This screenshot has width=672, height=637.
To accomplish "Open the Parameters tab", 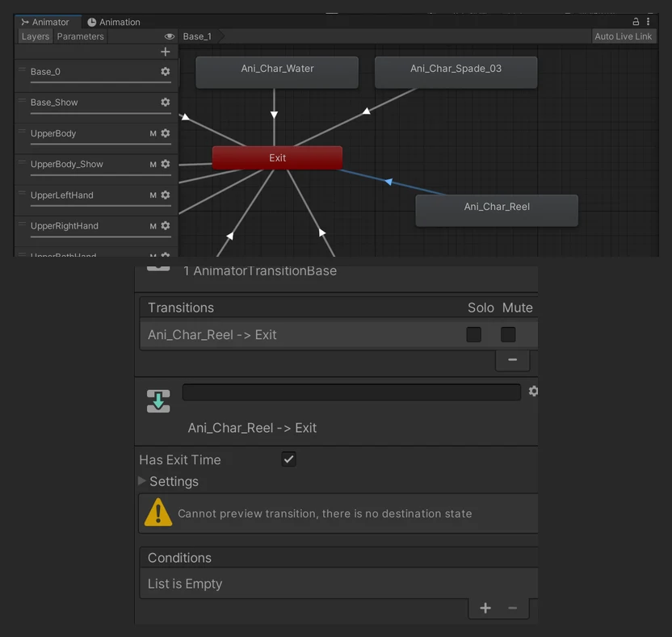I will [80, 36].
